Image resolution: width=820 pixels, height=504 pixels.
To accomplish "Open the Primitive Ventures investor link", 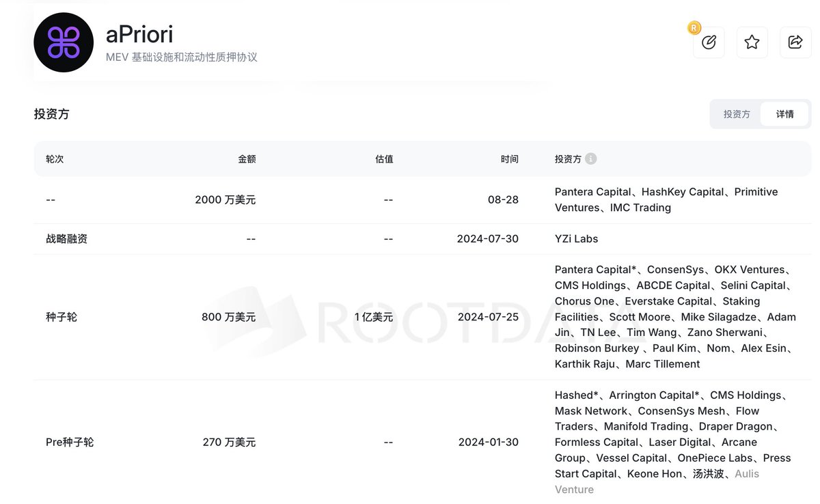I will click(666, 199).
